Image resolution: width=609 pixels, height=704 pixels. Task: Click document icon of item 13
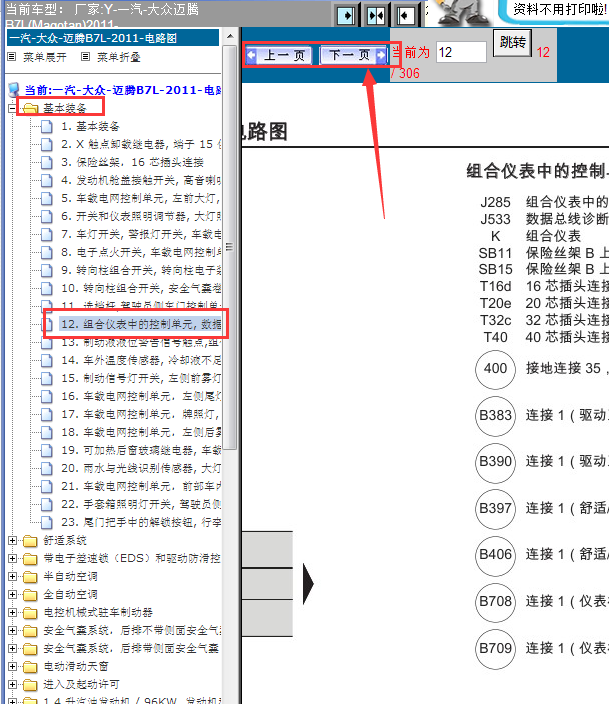pyautogui.click(x=47, y=343)
